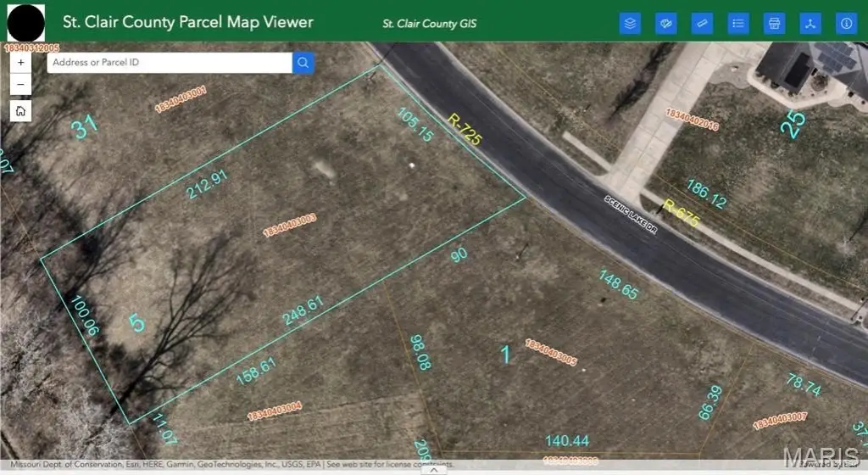Open the Draw tool palette
Image resolution: width=868 pixels, height=475 pixels.
pyautogui.click(x=666, y=23)
